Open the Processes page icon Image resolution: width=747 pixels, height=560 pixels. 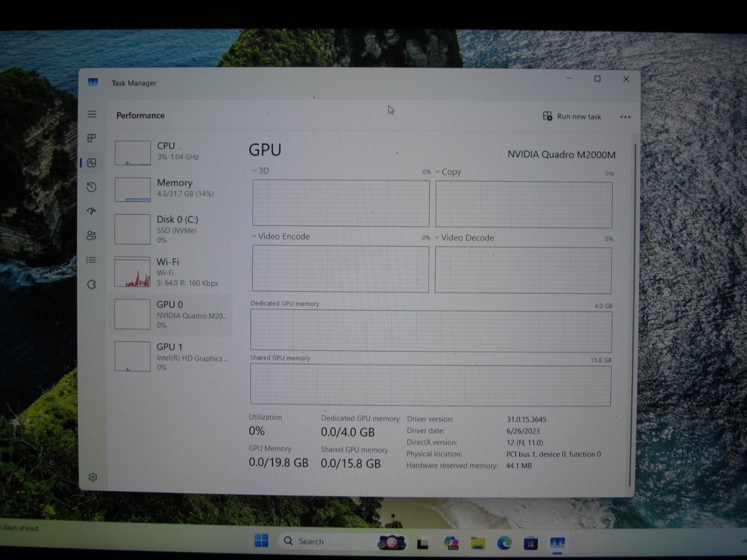pos(92,138)
